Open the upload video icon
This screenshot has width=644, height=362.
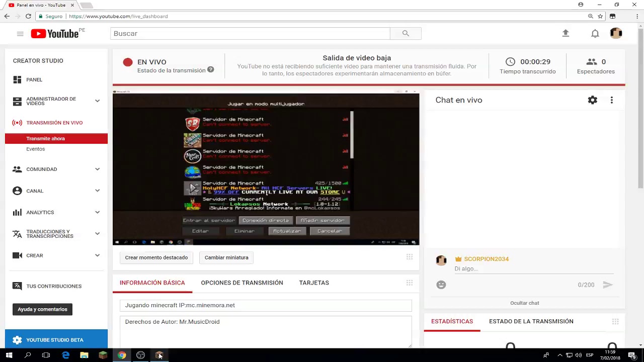[x=566, y=33]
